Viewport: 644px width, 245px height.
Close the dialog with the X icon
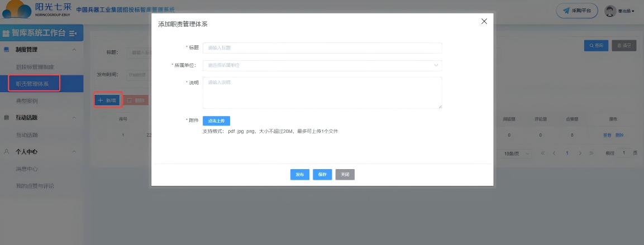tap(484, 22)
